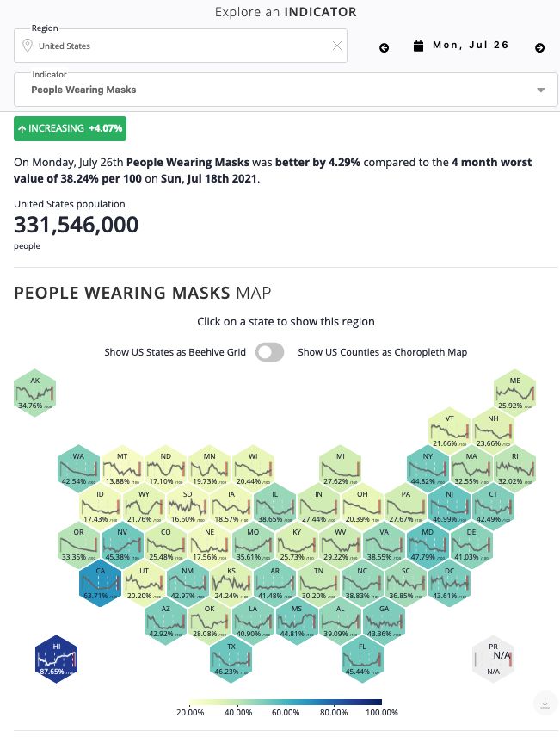Click the mask percentage color legend bar
Screen dimensions: 560x743
285,702
